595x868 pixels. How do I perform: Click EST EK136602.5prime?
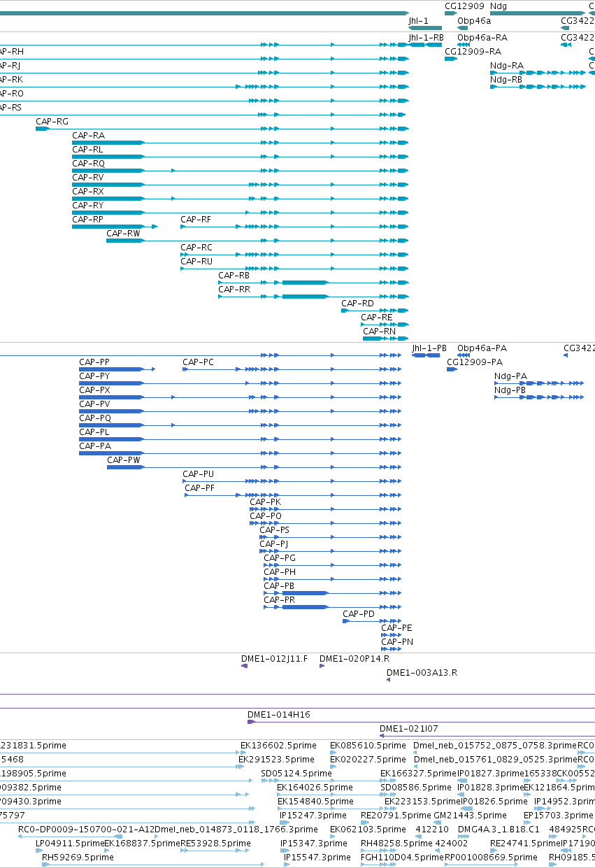pos(278,745)
